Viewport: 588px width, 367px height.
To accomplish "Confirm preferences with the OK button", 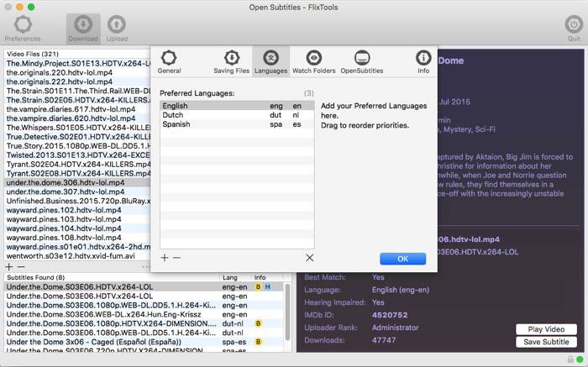I will (x=402, y=259).
